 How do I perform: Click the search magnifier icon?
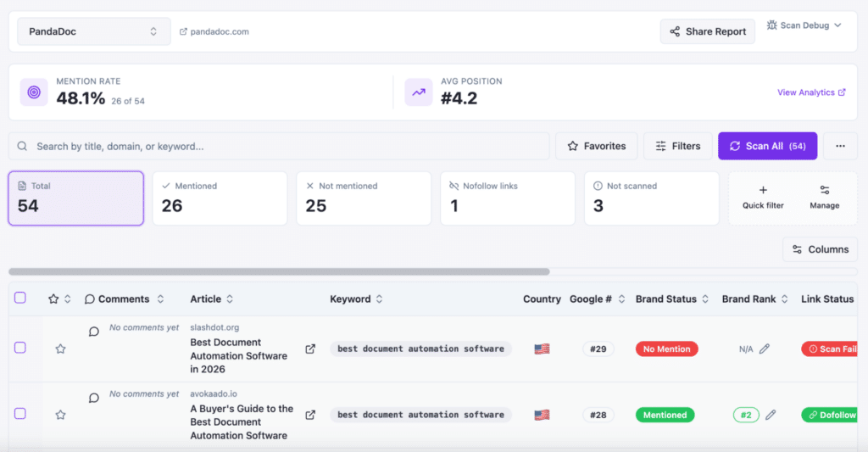tap(22, 146)
